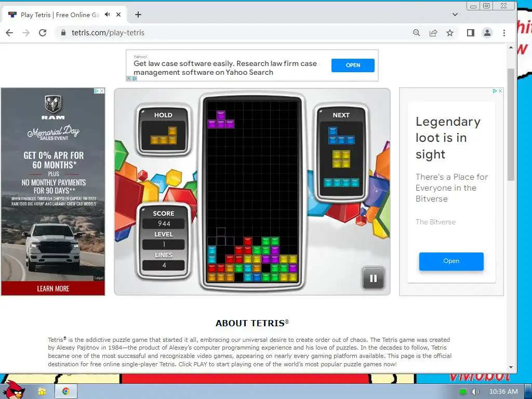532x399 pixels.
Task: Click the HOLD panel label
Action: (163, 115)
